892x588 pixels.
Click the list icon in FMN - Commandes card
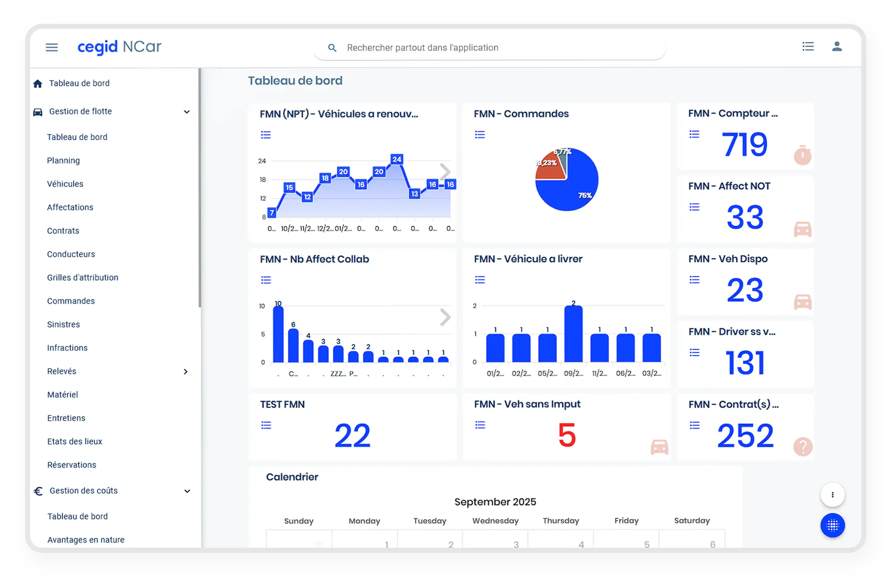(479, 135)
